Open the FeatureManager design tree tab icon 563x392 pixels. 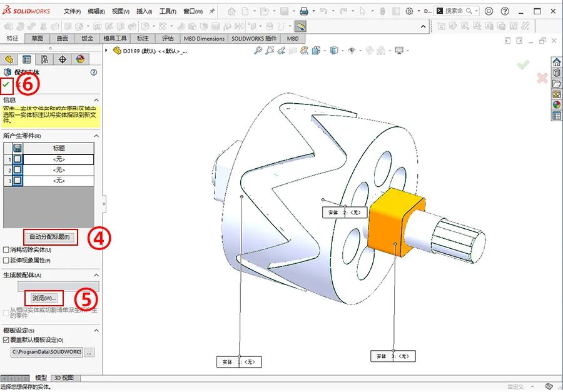click(x=9, y=59)
